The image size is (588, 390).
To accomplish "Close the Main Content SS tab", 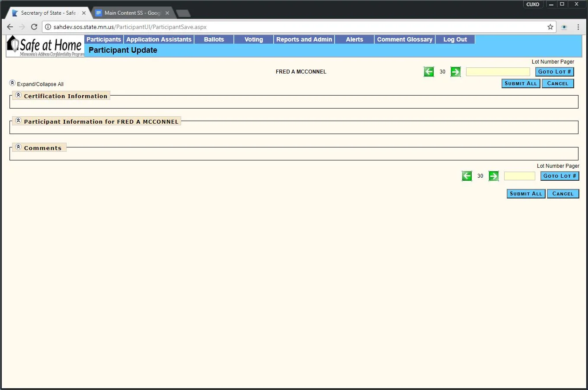I will click(x=167, y=13).
